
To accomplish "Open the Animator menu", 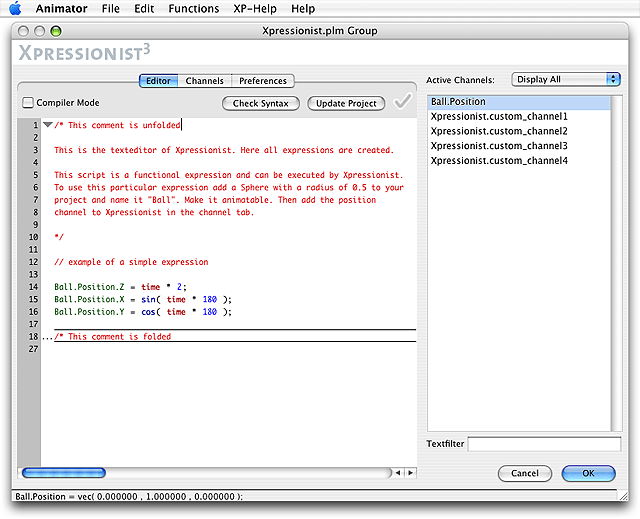I will pos(61,9).
